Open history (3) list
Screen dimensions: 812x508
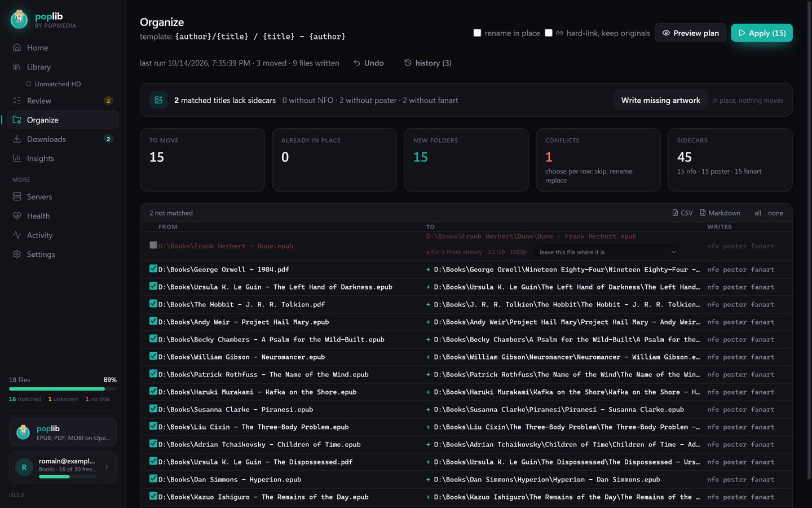tap(428, 63)
